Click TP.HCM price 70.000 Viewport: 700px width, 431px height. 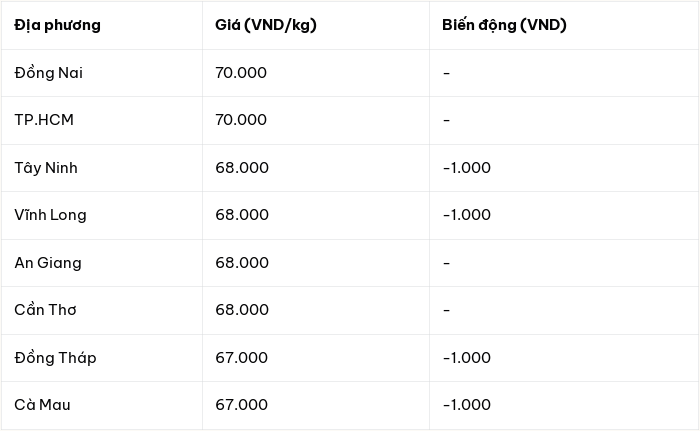coord(241,120)
